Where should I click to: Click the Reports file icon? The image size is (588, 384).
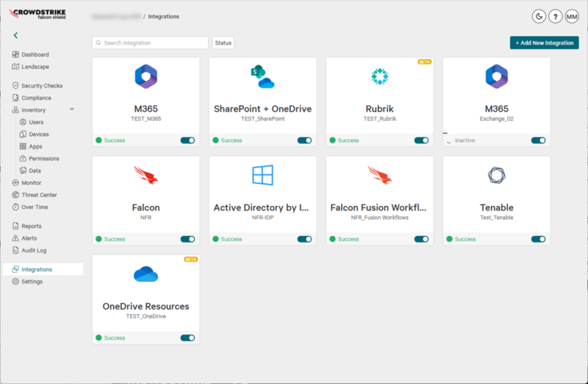(x=15, y=226)
